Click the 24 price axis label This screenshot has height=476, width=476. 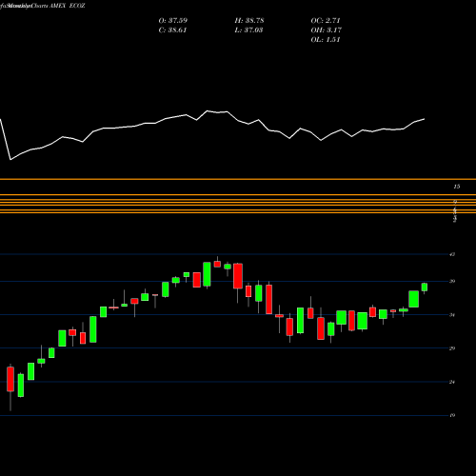pos(452,382)
